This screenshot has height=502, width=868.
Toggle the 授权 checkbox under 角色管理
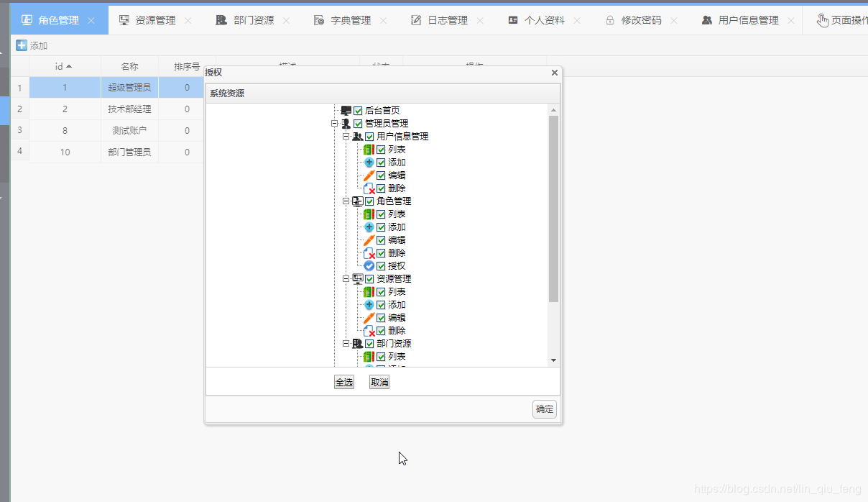click(381, 266)
